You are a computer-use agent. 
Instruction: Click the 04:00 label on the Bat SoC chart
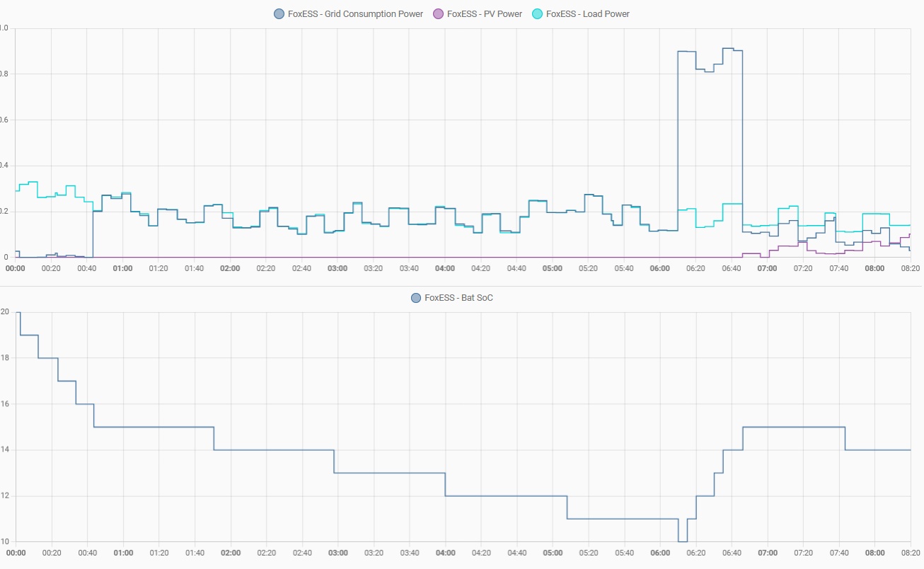pyautogui.click(x=445, y=553)
